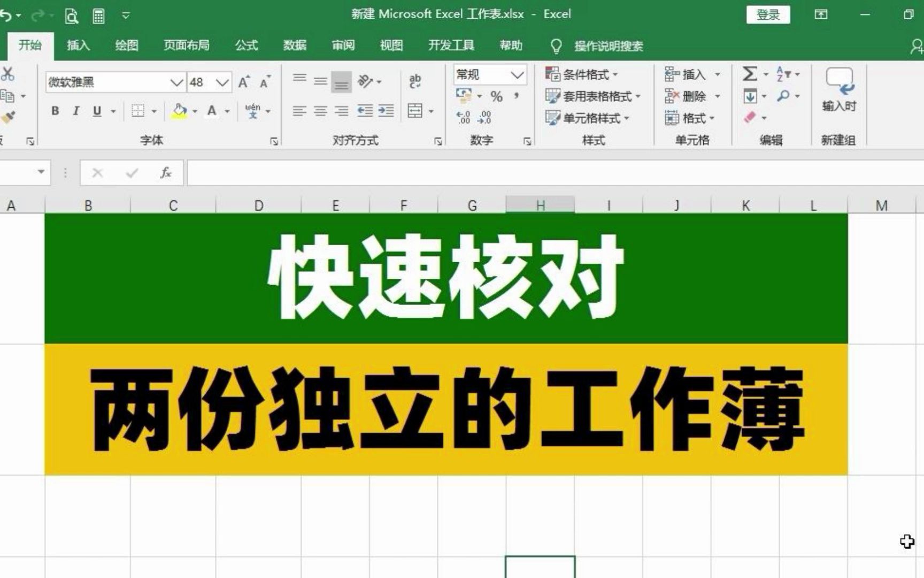
Task: Open the Borders dropdown arrow
Action: [x=154, y=111]
